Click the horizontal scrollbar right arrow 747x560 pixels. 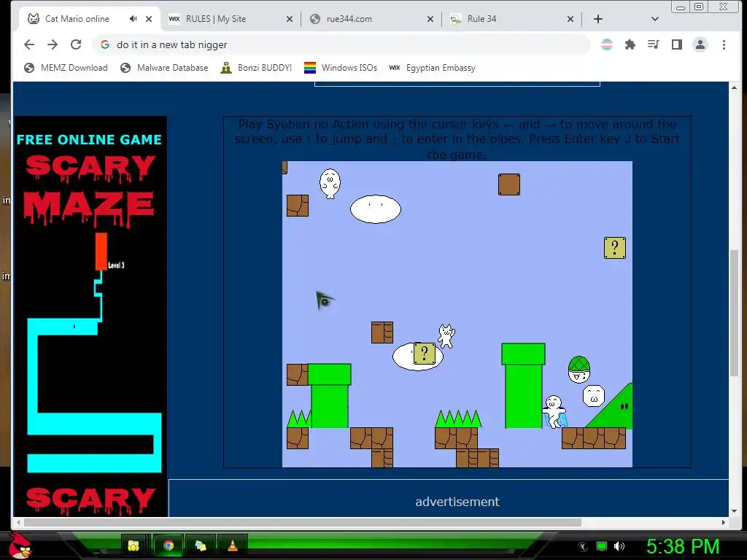(724, 522)
